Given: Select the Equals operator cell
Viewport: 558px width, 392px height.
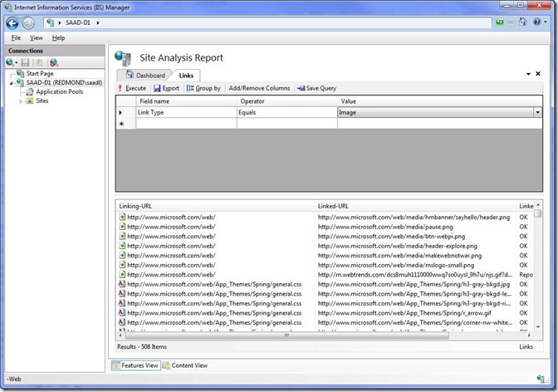Looking at the screenshot, I should [x=286, y=112].
